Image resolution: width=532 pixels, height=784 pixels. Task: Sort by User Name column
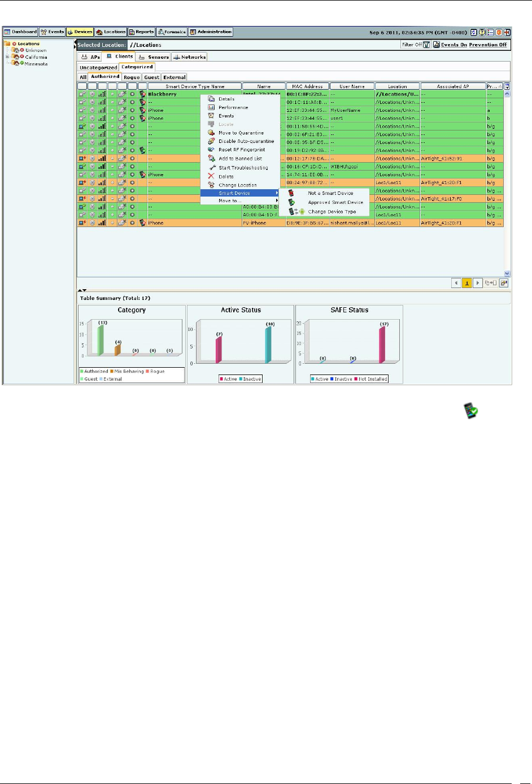[352, 86]
